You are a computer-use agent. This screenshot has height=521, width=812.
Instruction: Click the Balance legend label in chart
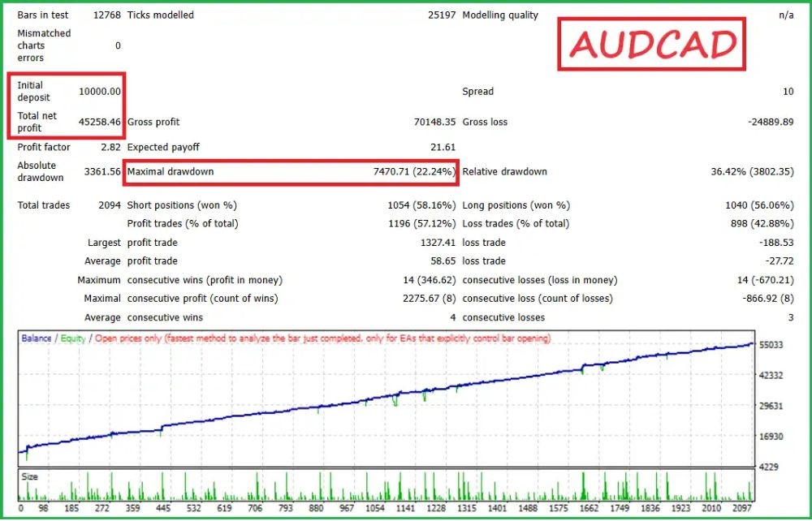click(37, 338)
